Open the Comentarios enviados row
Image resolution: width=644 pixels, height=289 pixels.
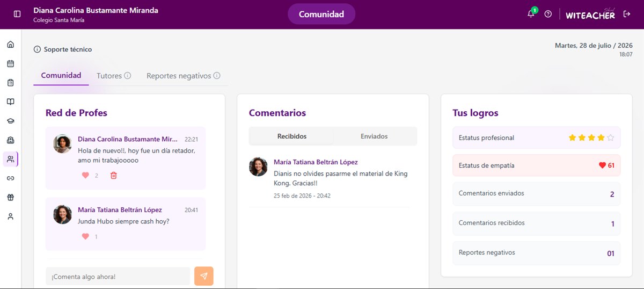click(x=536, y=194)
